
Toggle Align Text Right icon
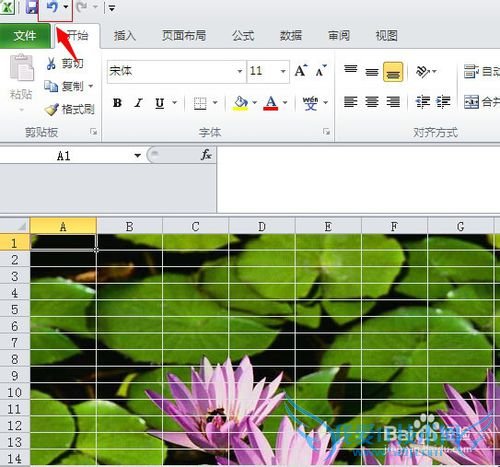tap(393, 102)
